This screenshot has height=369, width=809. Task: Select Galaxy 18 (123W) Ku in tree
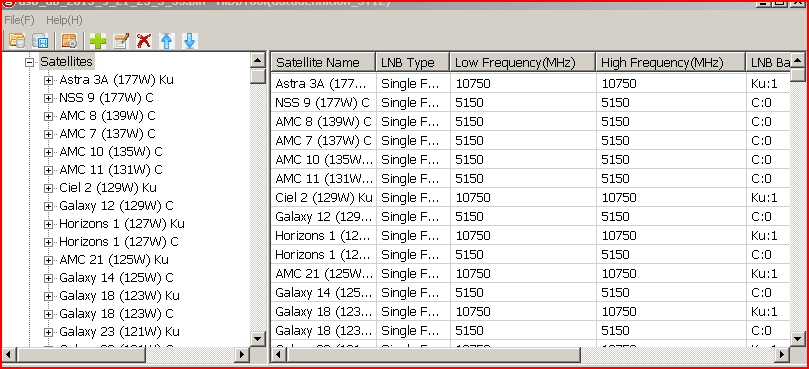(x=119, y=296)
